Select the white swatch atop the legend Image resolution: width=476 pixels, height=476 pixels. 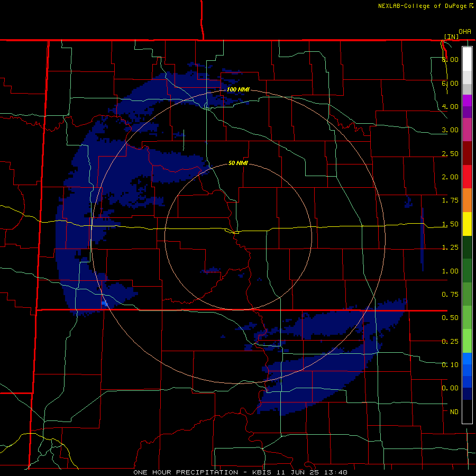467,59
